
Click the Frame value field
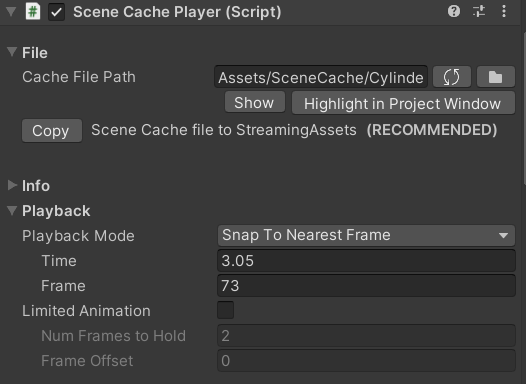pos(366,286)
